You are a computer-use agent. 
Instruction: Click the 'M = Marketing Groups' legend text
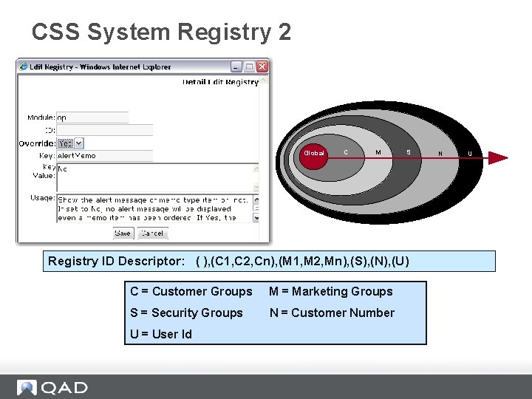click(331, 291)
